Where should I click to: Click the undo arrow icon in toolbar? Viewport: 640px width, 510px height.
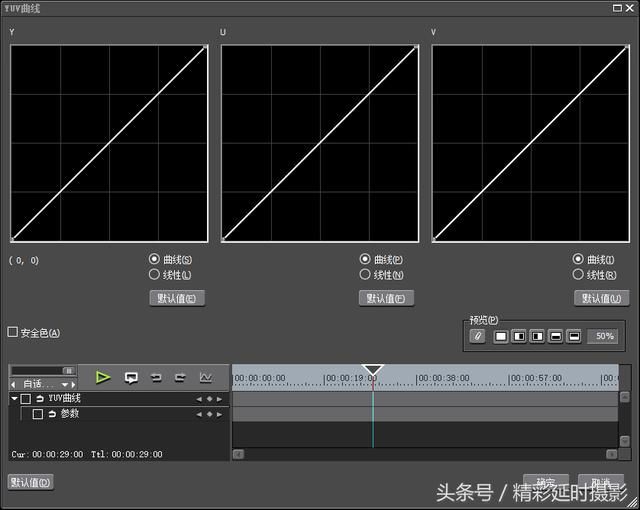(156, 377)
